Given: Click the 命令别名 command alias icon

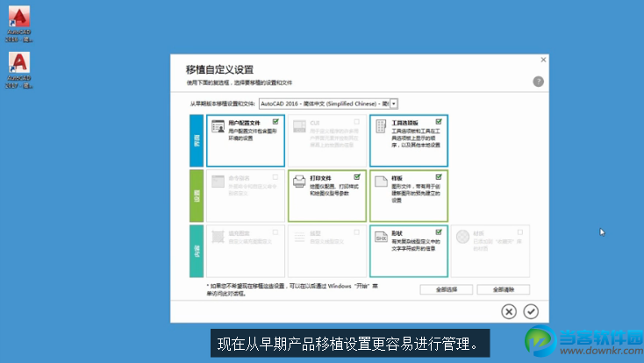Looking at the screenshot, I should [218, 181].
